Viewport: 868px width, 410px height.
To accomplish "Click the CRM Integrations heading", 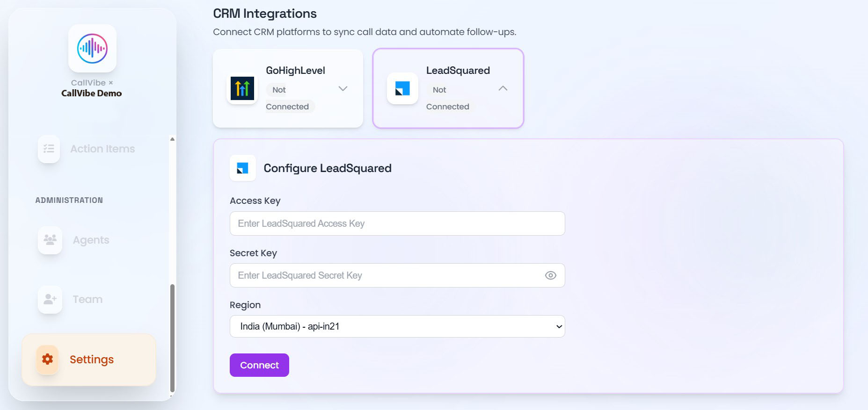I will click(265, 14).
